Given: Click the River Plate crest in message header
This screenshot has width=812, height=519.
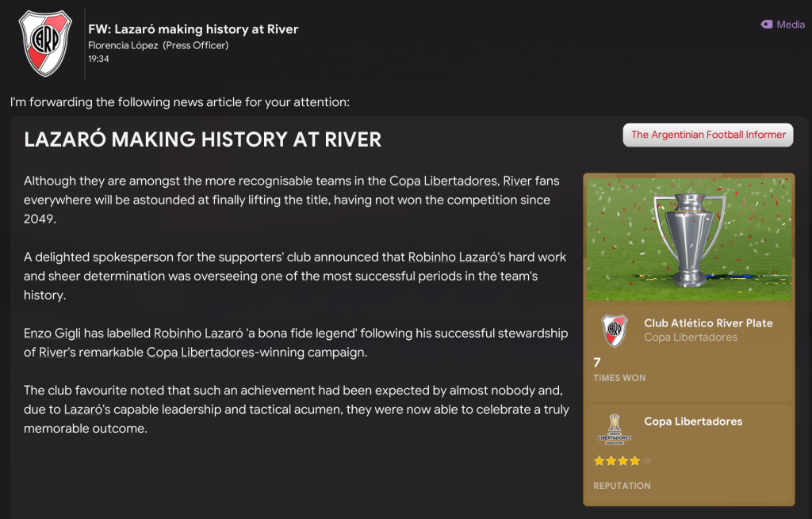Looking at the screenshot, I should (x=44, y=44).
